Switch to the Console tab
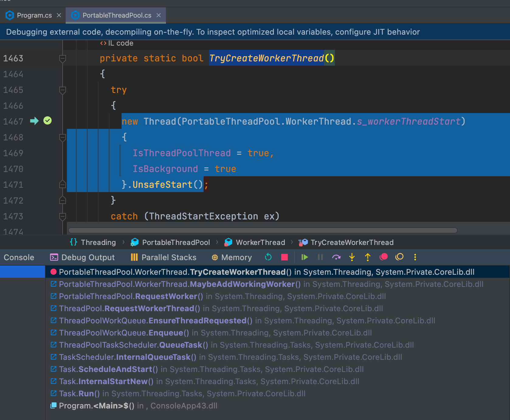This screenshot has width=510, height=420. [x=19, y=257]
